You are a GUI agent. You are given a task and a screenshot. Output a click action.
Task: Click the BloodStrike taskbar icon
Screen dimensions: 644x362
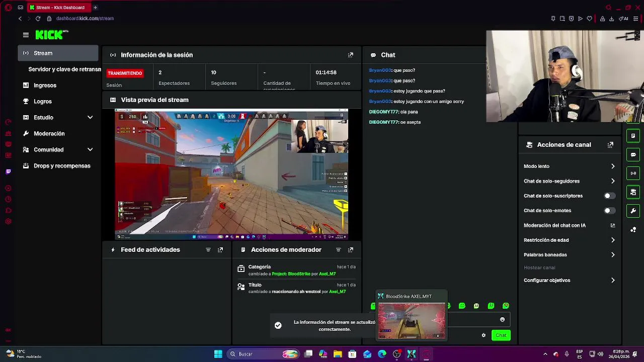412,354
